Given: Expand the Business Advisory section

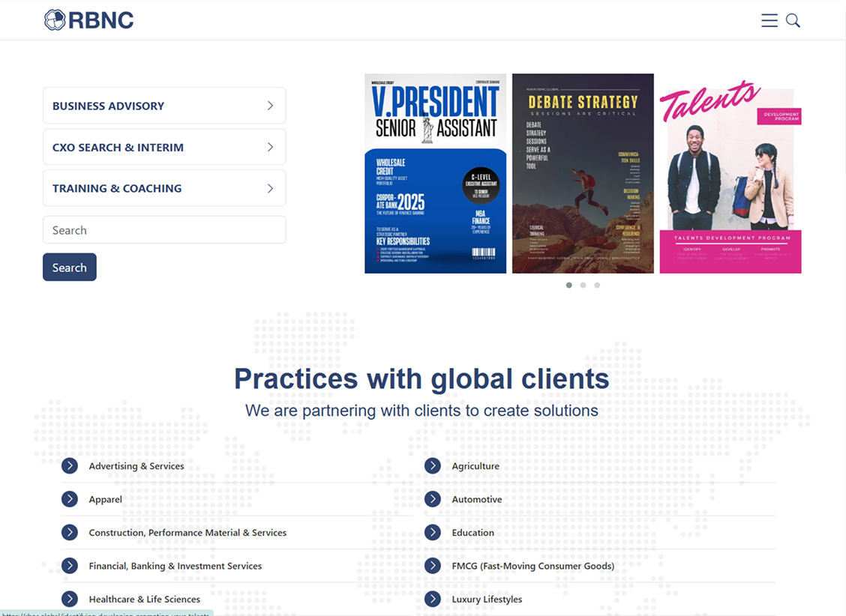Looking at the screenshot, I should (x=164, y=106).
